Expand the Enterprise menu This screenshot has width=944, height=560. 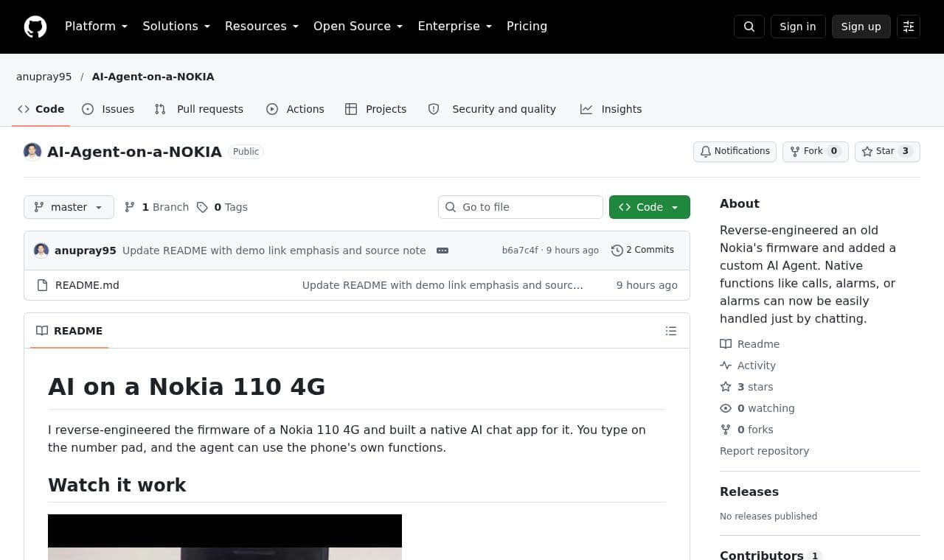tap(455, 27)
